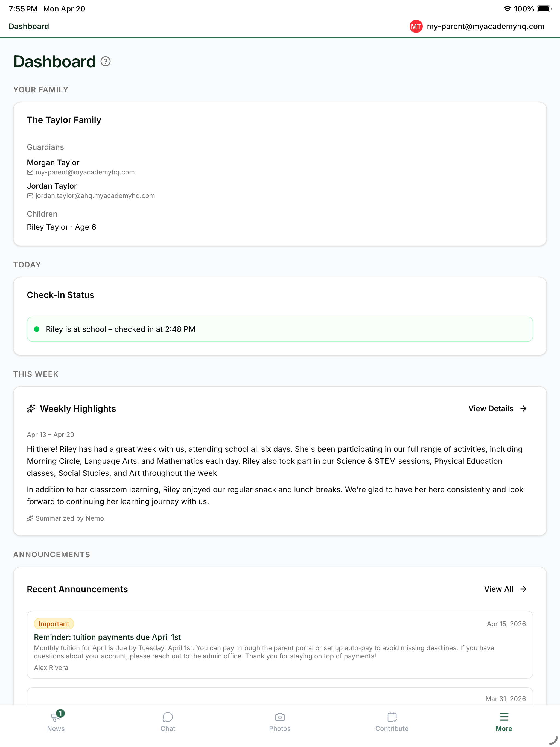Click the Dashboard breadcrumb in header
The height and width of the screenshot is (747, 560).
point(29,26)
